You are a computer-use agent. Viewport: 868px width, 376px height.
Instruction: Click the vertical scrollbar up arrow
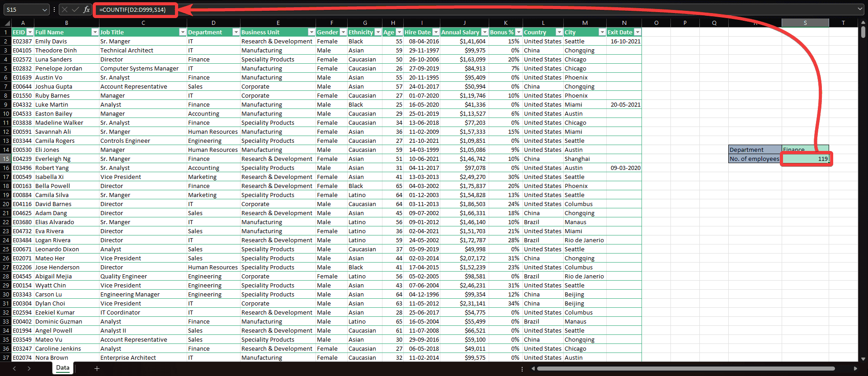coord(863,23)
